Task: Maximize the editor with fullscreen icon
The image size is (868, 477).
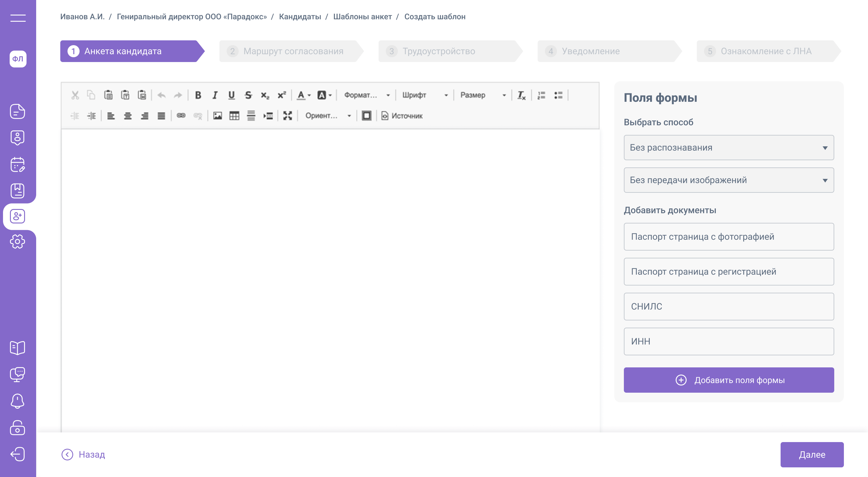Action: tap(288, 116)
